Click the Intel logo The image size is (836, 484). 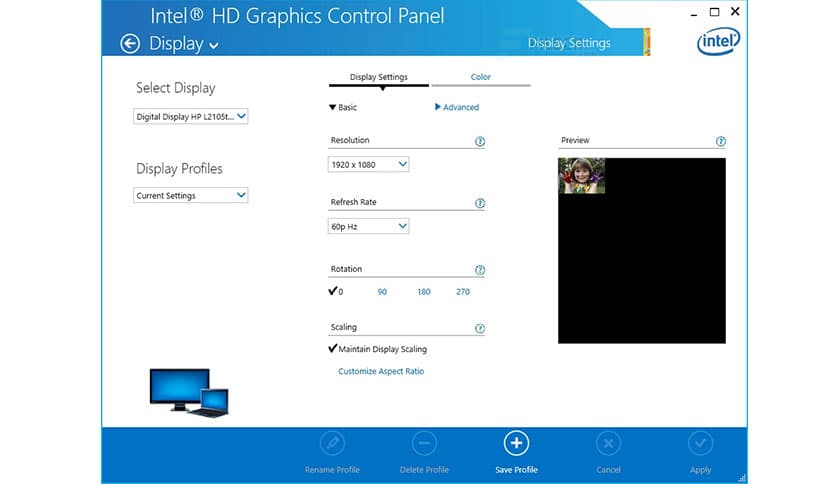719,41
